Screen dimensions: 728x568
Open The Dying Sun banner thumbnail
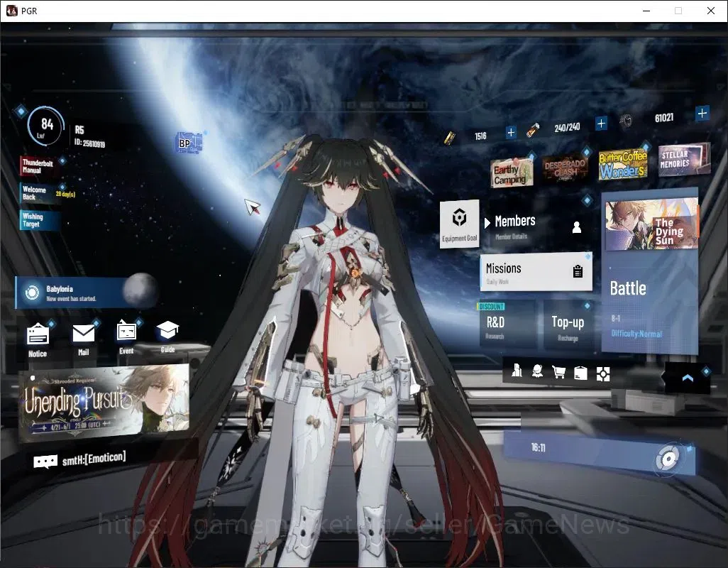coord(651,224)
